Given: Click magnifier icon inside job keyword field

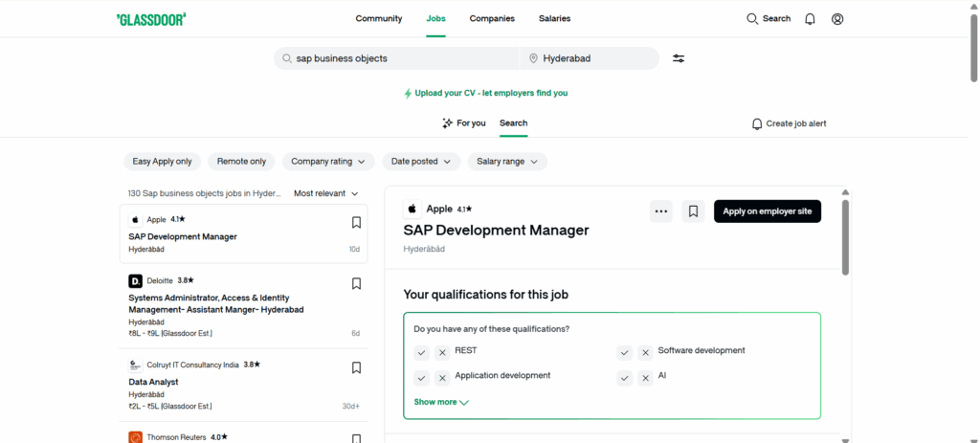Looking at the screenshot, I should [287, 58].
